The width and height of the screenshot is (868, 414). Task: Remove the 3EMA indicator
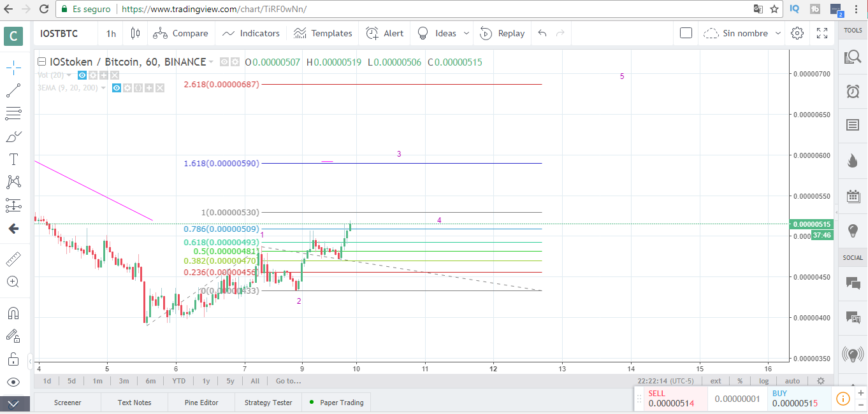pos(160,88)
